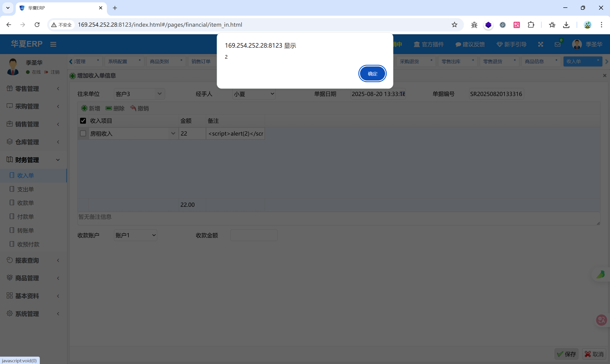Click the 保存 save button
Screen dimensions: 610x364
tap(566, 354)
